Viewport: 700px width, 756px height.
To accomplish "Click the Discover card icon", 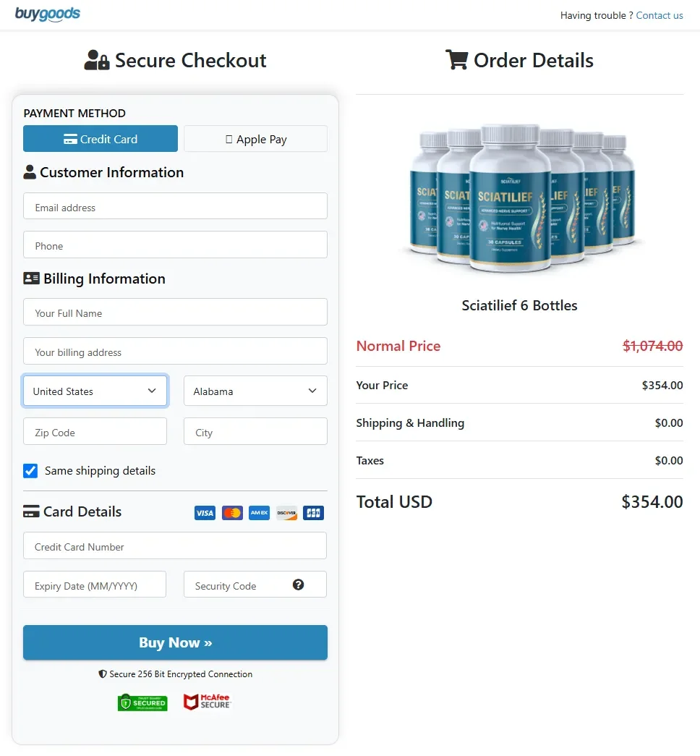I will pyautogui.click(x=286, y=512).
